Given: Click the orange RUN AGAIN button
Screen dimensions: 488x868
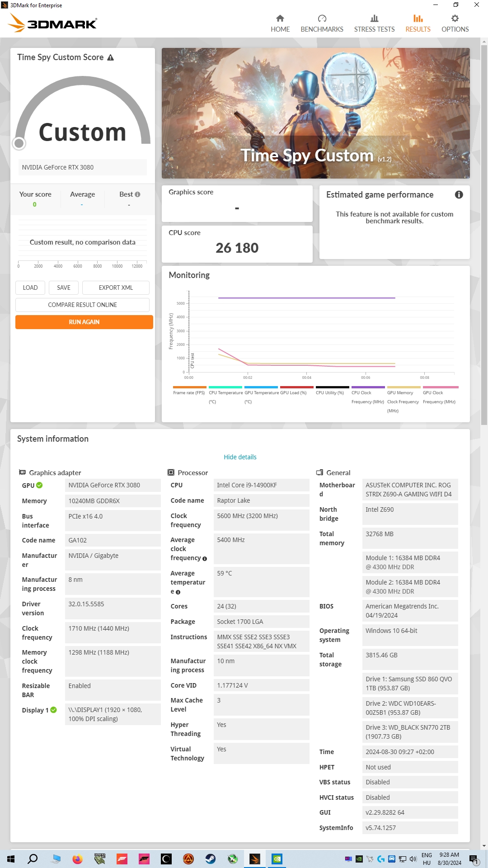Looking at the screenshot, I should [84, 322].
